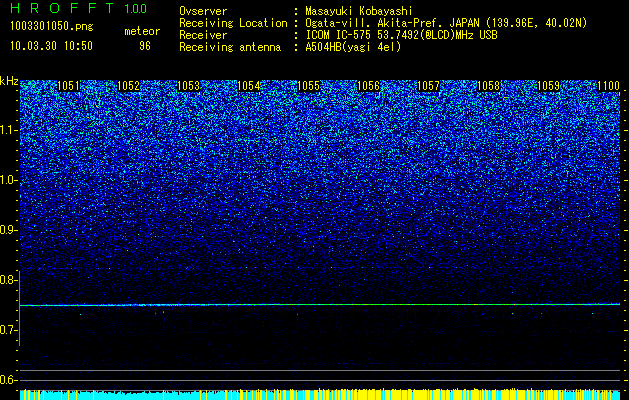Click the green carrier signal line
This screenshot has width=629, height=400.
click(x=320, y=305)
